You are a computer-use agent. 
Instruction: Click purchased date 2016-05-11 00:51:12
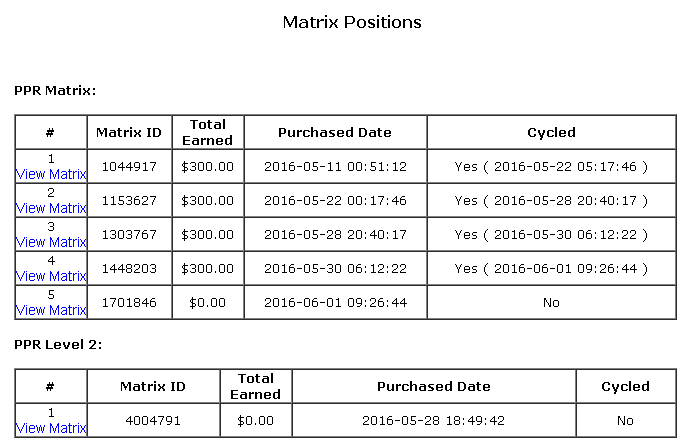pyautogui.click(x=335, y=167)
